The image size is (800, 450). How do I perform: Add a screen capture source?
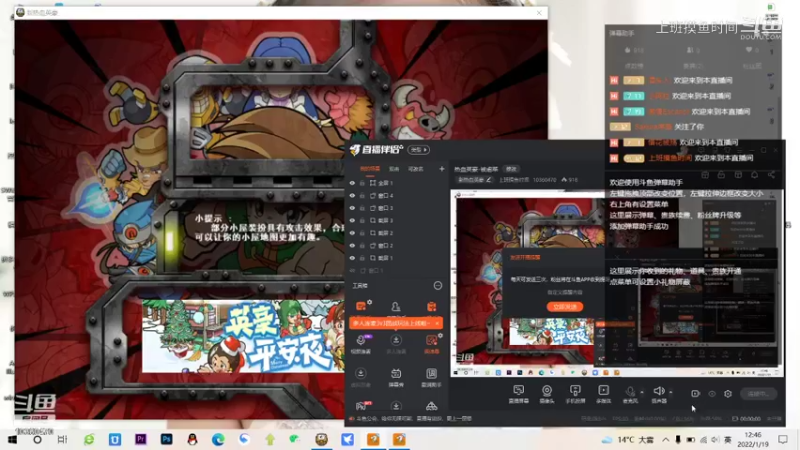518,394
